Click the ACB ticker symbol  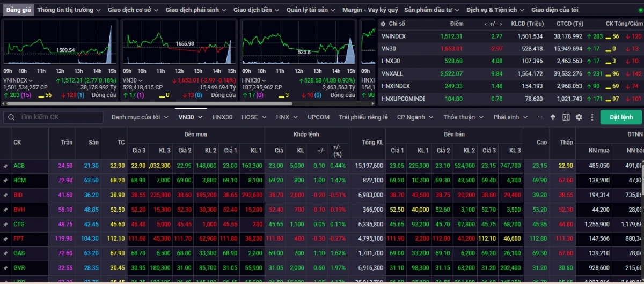click(19, 166)
